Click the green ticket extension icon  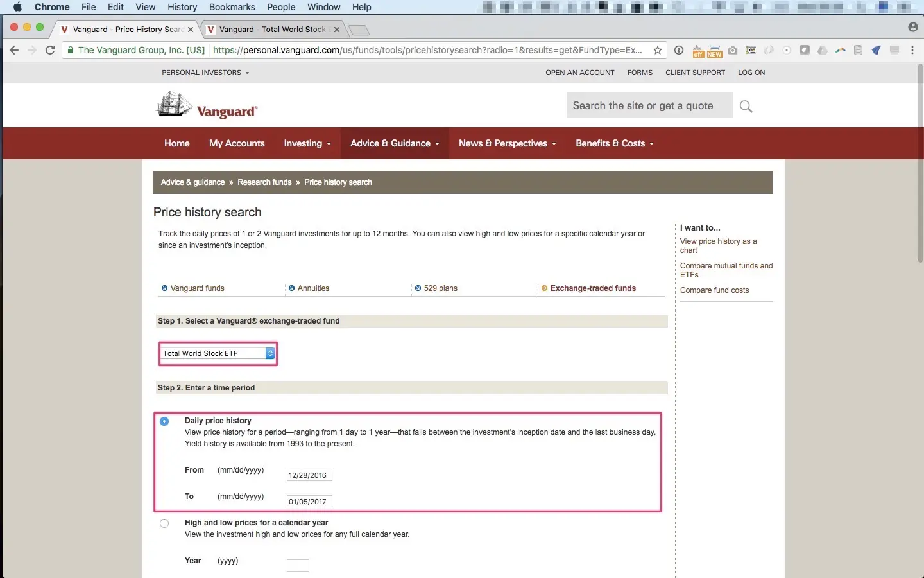(x=751, y=50)
